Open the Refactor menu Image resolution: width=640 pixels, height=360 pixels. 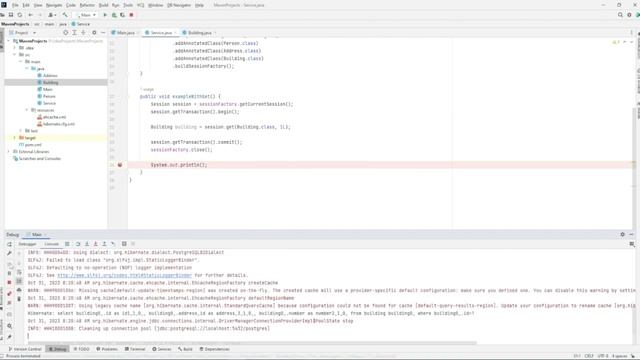click(x=87, y=5)
